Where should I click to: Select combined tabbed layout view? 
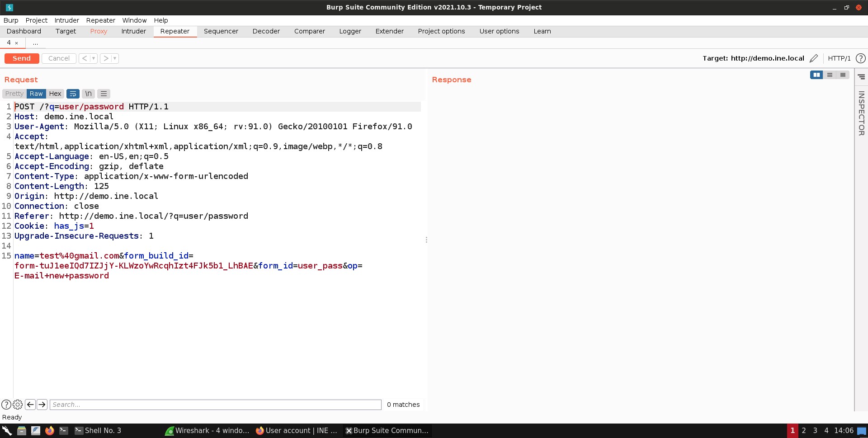click(x=843, y=75)
